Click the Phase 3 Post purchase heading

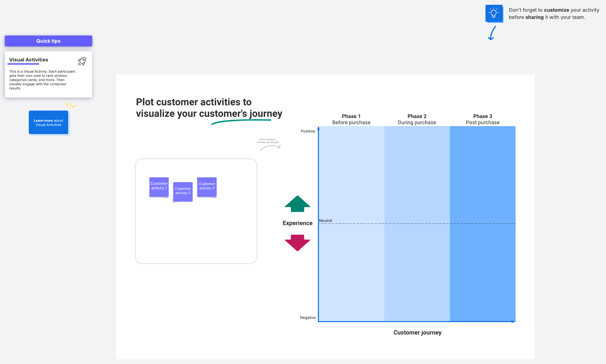[483, 119]
